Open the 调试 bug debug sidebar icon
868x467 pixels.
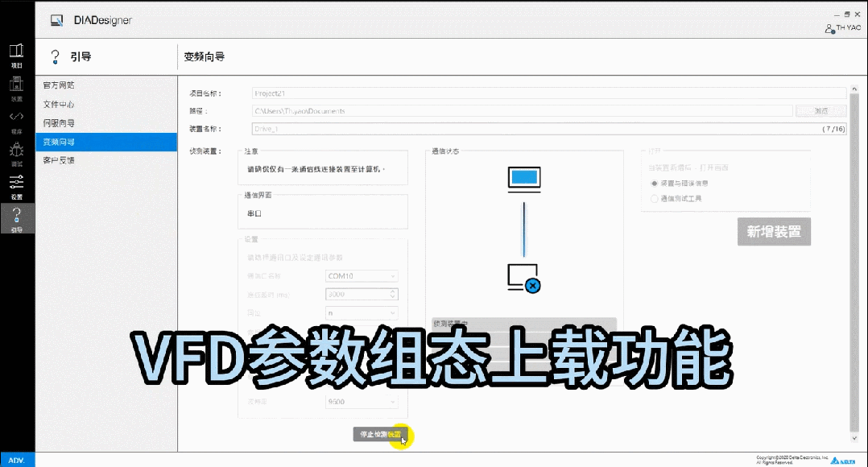(17, 155)
